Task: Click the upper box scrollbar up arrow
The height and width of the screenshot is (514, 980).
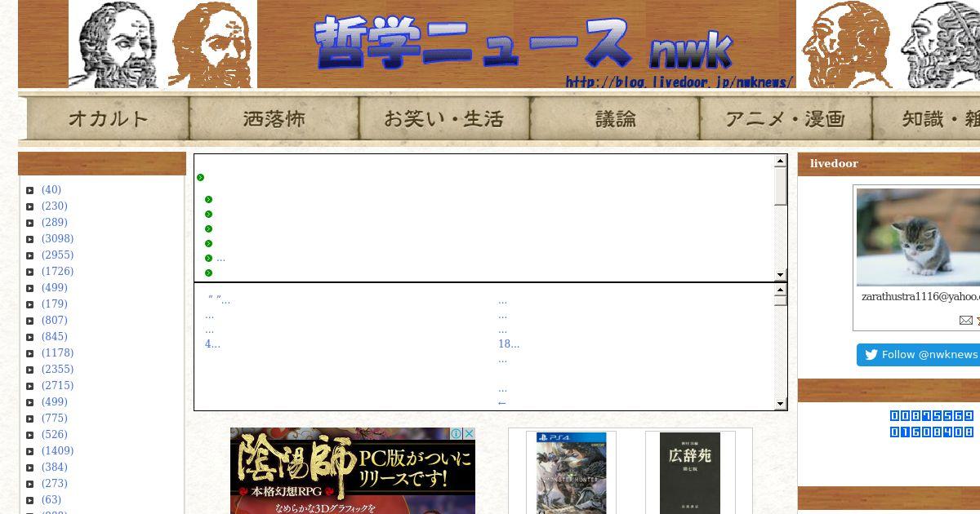Action: coord(781,162)
